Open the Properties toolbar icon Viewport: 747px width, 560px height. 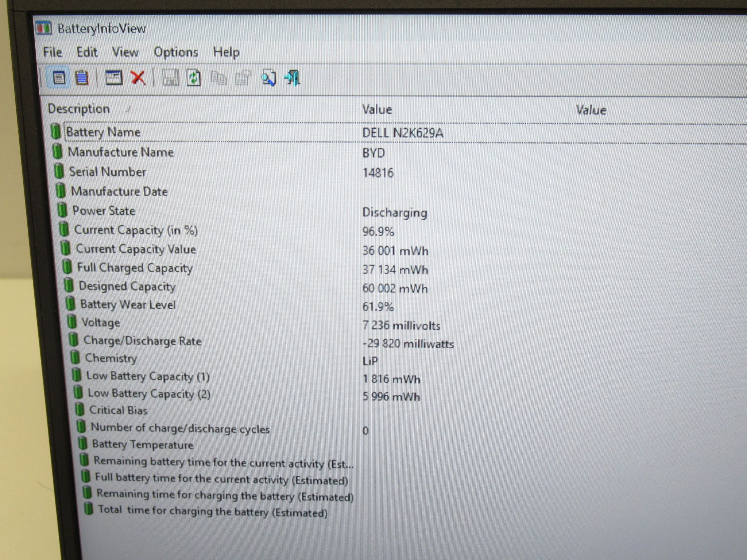243,78
